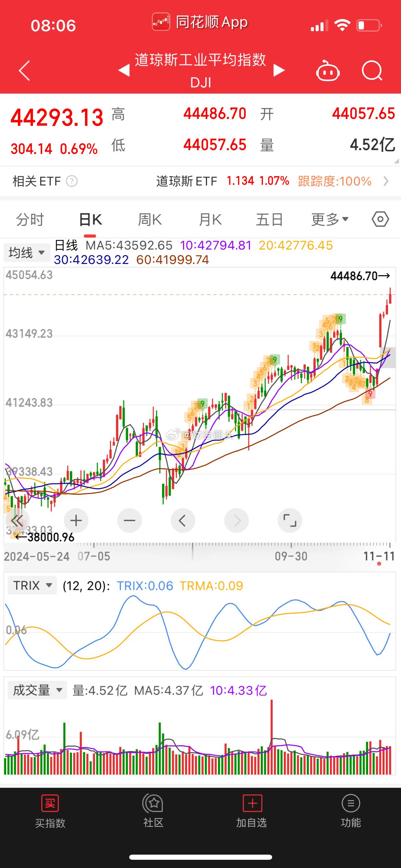Tap the 道琼斯工业平均指数 title
Viewport: 401px width, 868px height.
[200, 60]
